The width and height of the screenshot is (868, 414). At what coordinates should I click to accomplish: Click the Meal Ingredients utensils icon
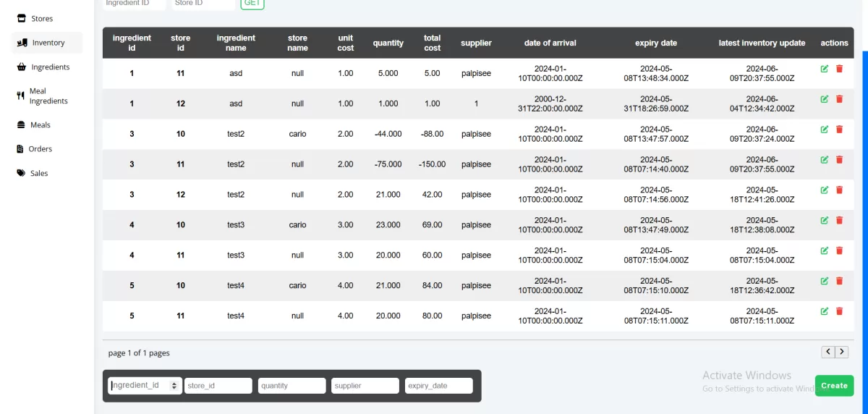click(x=20, y=96)
